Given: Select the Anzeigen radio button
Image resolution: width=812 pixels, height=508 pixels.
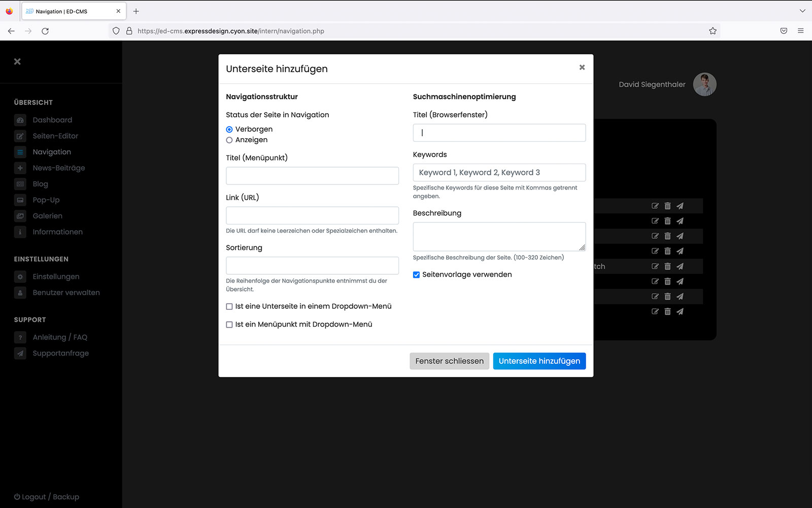Looking at the screenshot, I should 229,140.
